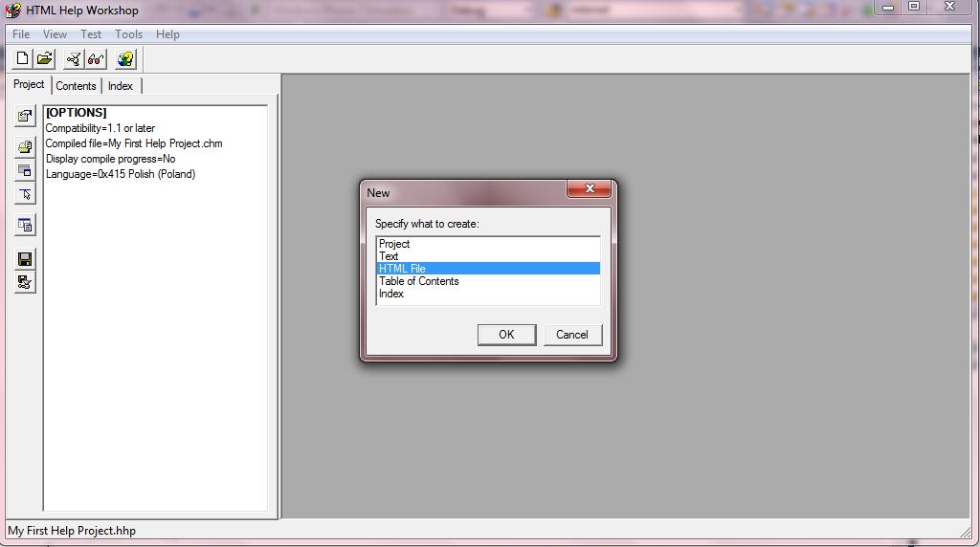
Task: Switch to the Contents tab
Action: point(76,86)
